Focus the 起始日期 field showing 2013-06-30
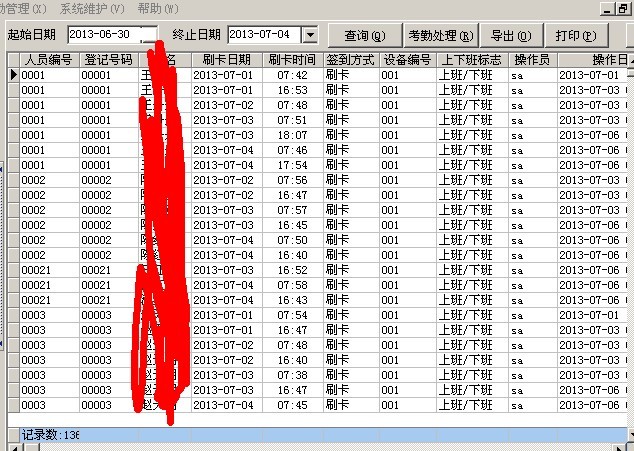 coord(102,35)
